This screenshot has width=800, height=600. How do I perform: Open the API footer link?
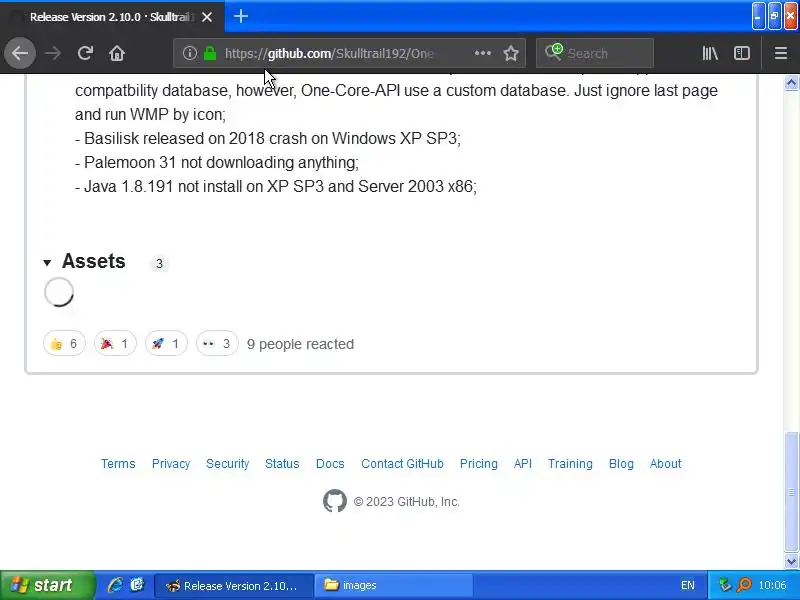522,463
